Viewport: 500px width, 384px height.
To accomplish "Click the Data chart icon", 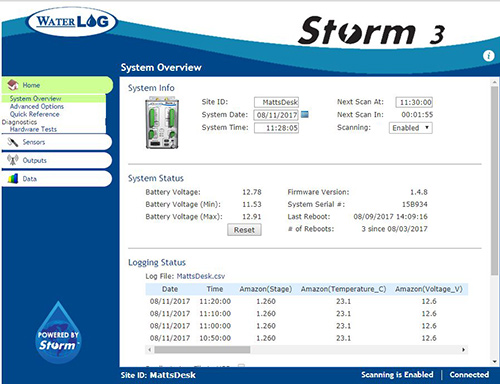I will click(13, 179).
